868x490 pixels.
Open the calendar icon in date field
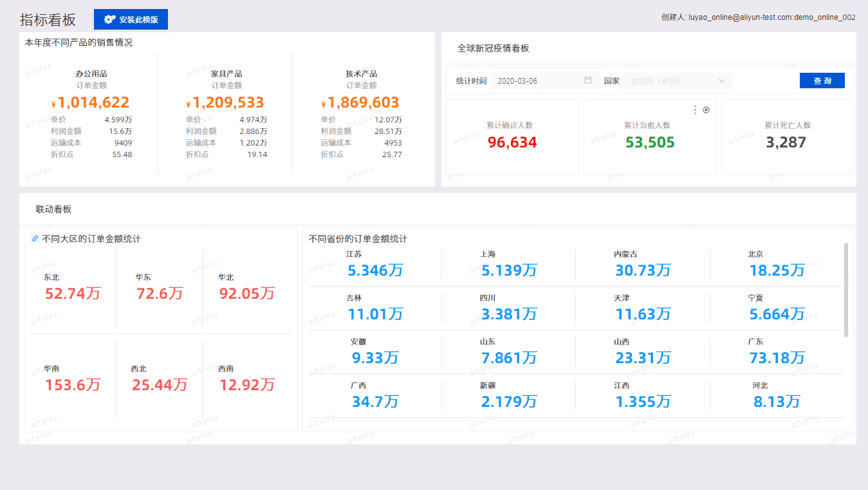point(588,80)
